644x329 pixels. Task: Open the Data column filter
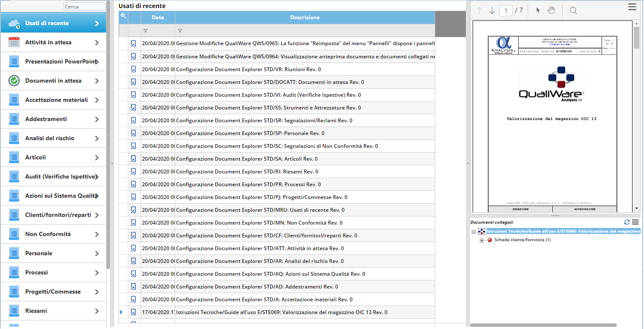145,31
